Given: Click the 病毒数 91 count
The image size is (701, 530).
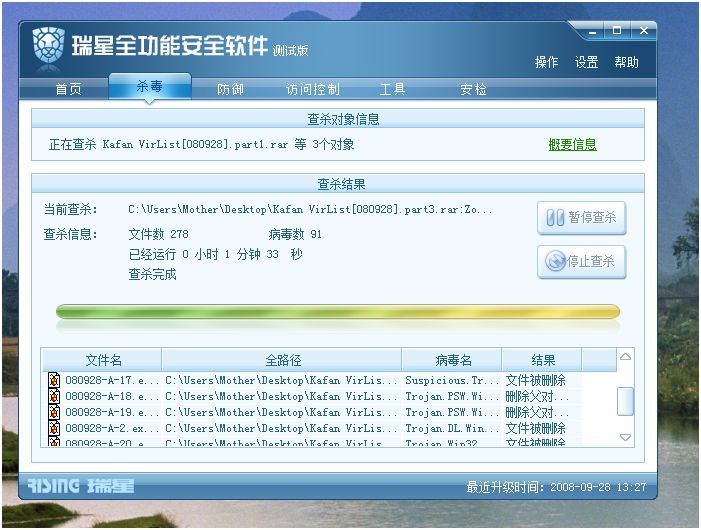Looking at the screenshot, I should click(x=295, y=234).
